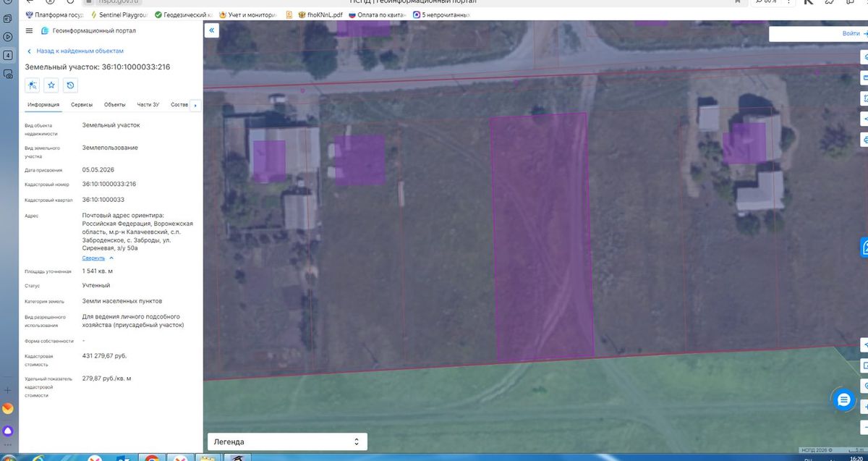Image resolution: width=868 pixels, height=461 pixels.
Task: Open the history clock icon
Action: 70,85
